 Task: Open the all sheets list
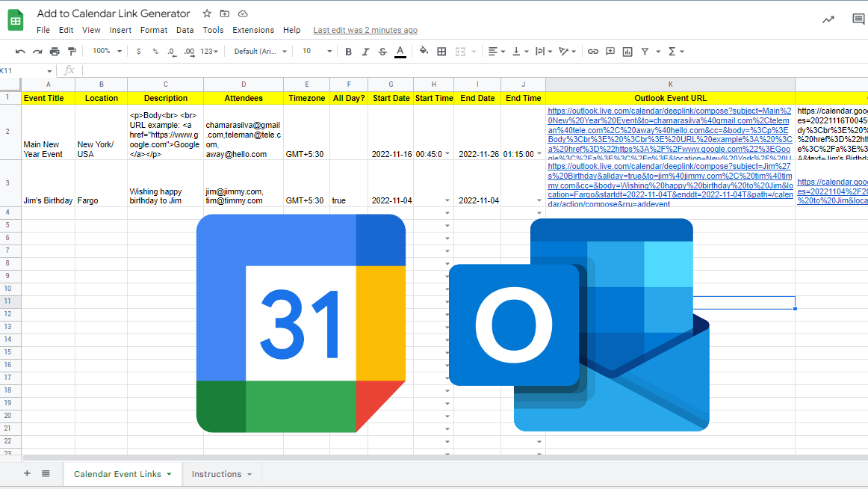click(x=46, y=473)
